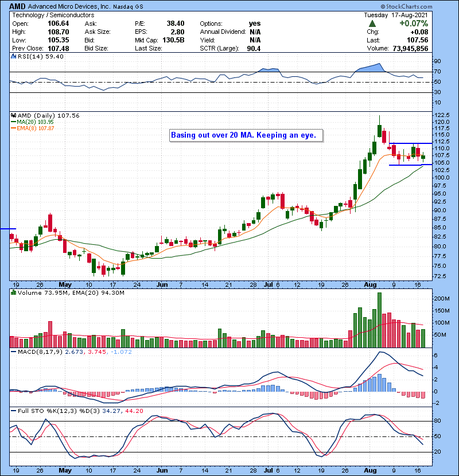Select the Low value 105.35
Screen dimensions: 459x476
[x=59, y=40]
